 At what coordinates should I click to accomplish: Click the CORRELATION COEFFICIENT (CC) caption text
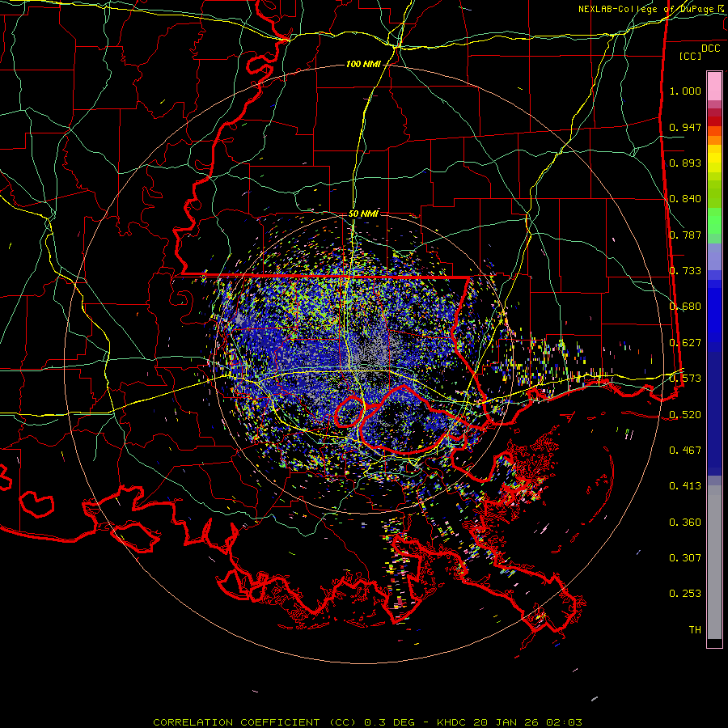pos(255,722)
